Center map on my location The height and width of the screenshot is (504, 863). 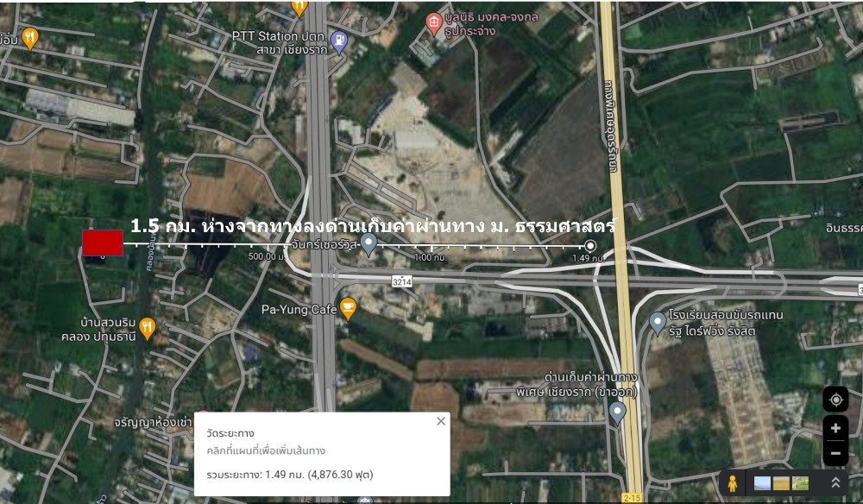(x=835, y=400)
